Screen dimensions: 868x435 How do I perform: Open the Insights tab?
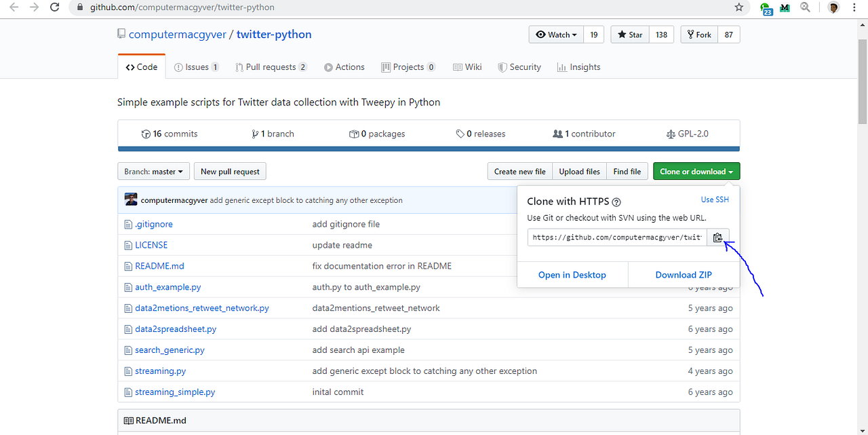[578, 67]
